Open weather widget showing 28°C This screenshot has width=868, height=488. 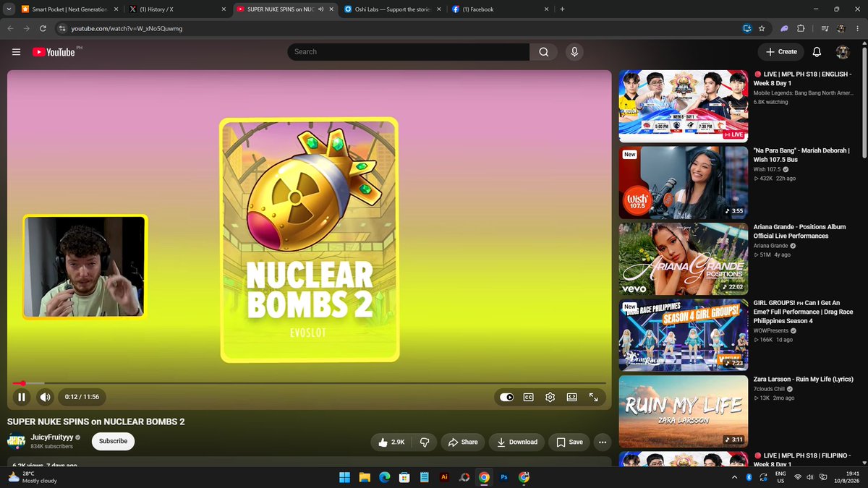[33, 477]
